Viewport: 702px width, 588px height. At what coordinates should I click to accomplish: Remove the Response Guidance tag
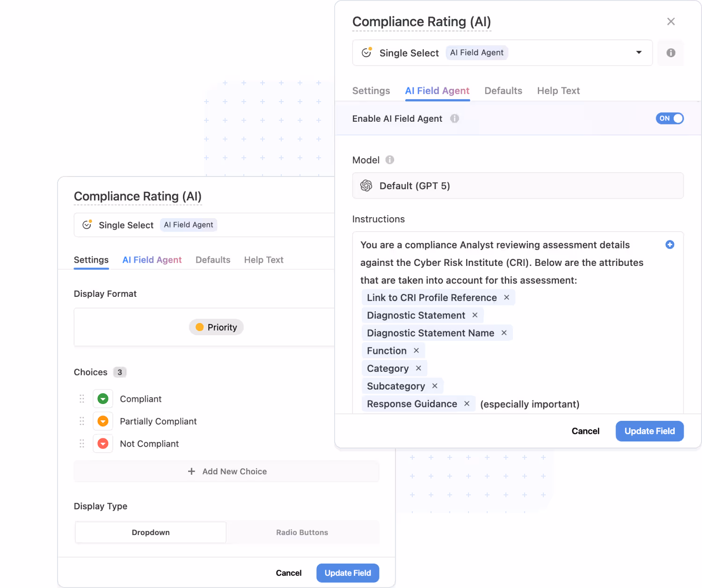tap(467, 404)
